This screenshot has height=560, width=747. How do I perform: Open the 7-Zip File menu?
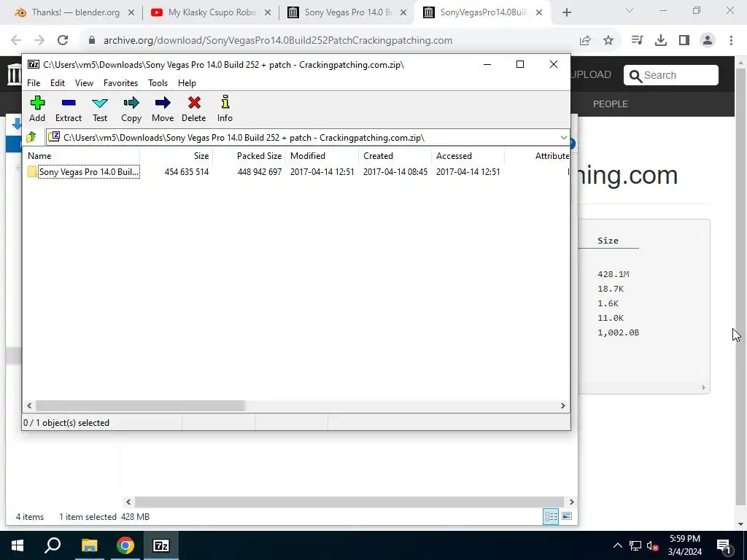[34, 83]
